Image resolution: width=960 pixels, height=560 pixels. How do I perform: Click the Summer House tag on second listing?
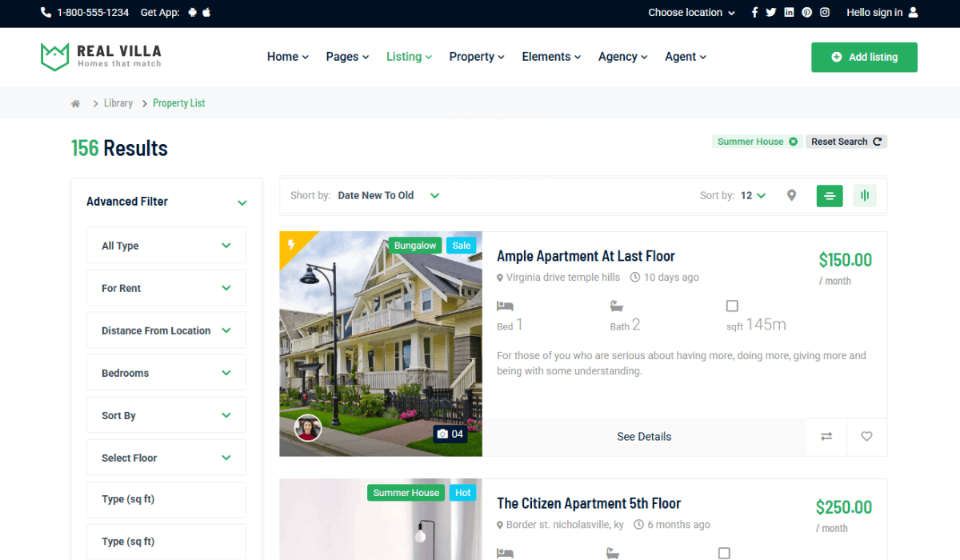click(406, 493)
